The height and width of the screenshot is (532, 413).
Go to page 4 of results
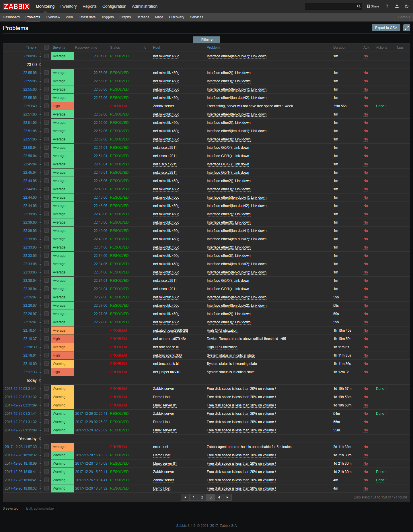click(x=219, y=497)
